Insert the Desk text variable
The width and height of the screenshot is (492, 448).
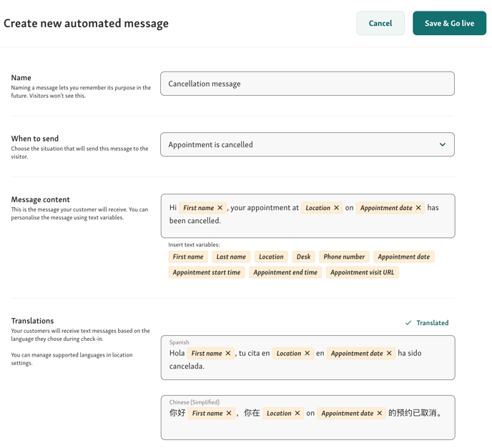pyautogui.click(x=303, y=257)
